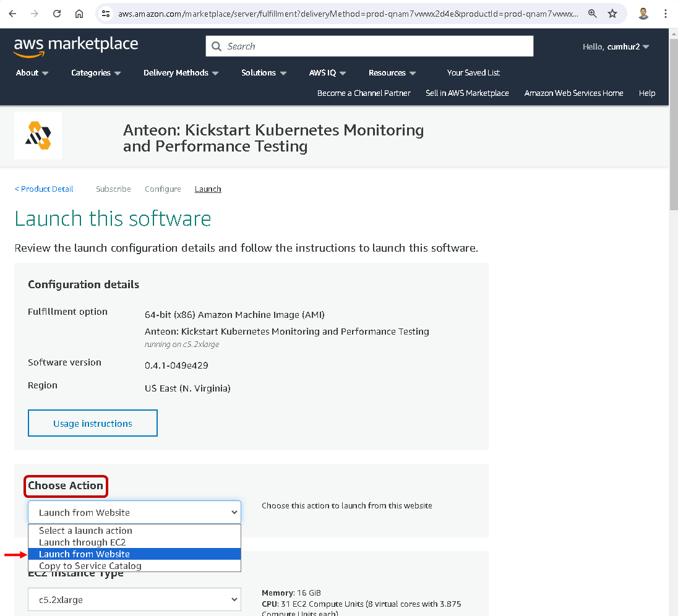This screenshot has width=678, height=616.
Task: Expand the EC2 instance type dropdown
Action: tap(134, 599)
